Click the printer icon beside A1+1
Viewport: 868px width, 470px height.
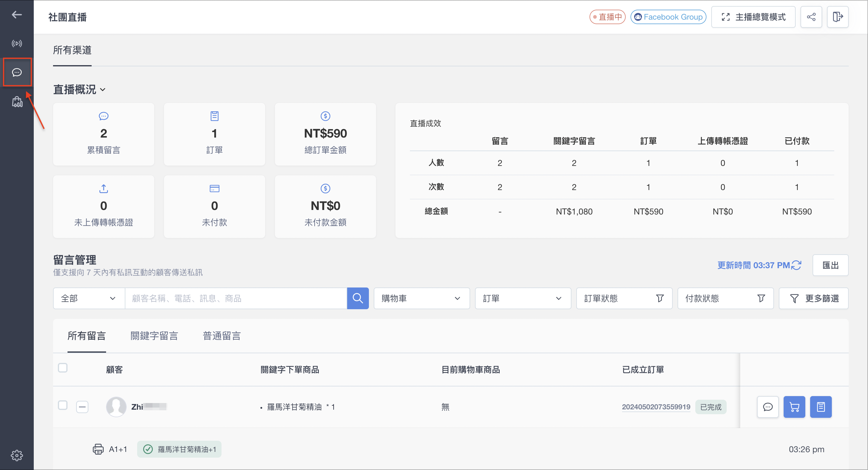coord(98,449)
